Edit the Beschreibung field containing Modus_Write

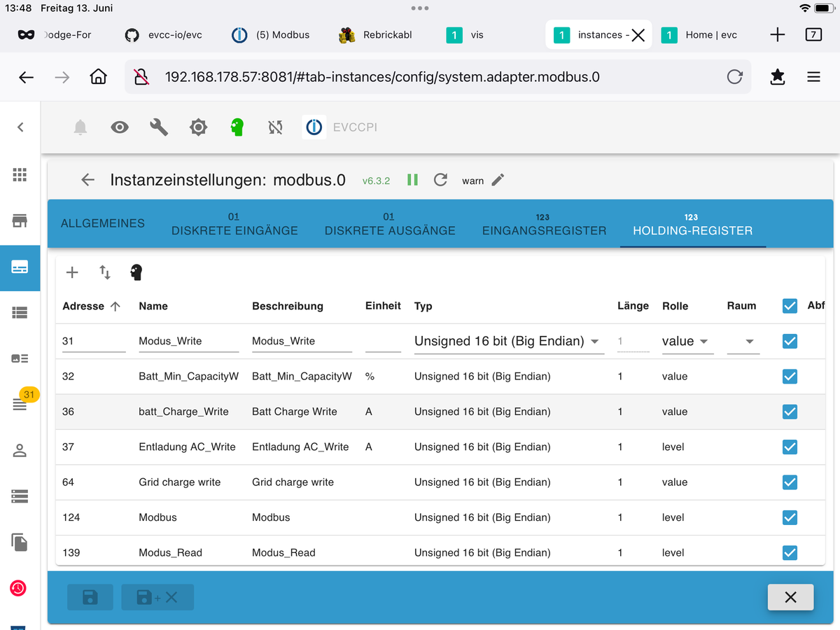click(302, 341)
